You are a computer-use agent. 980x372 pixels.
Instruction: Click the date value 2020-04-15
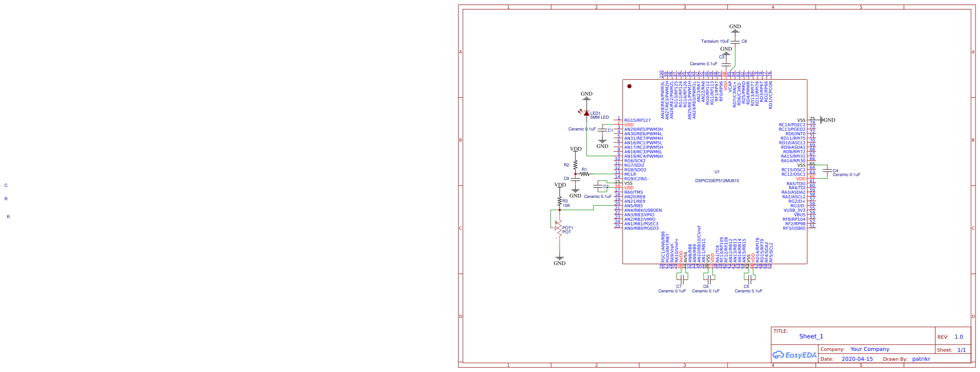coord(857,359)
